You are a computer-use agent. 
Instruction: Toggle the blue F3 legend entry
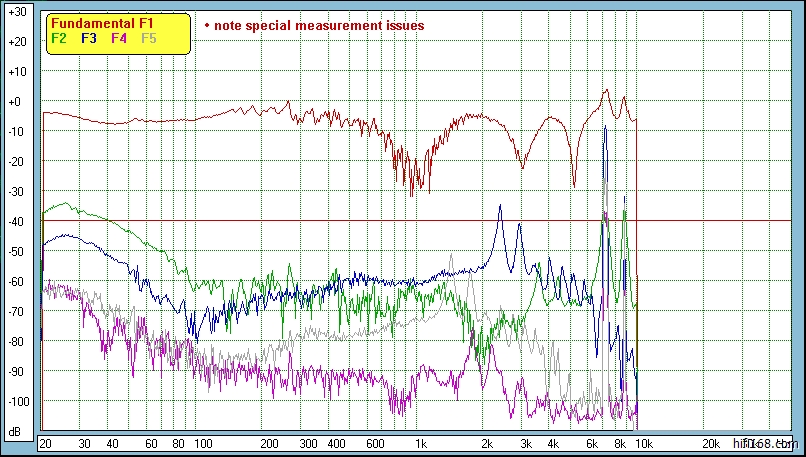point(89,39)
